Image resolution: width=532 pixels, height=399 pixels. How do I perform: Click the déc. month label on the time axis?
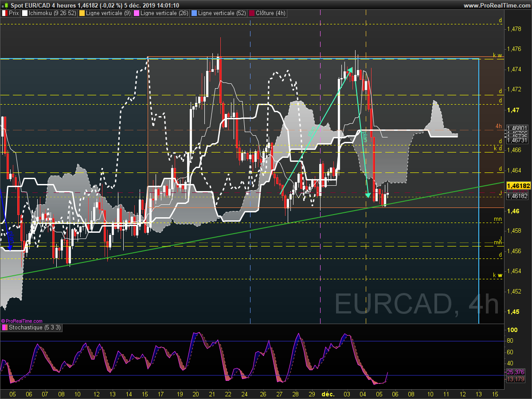pyautogui.click(x=328, y=394)
